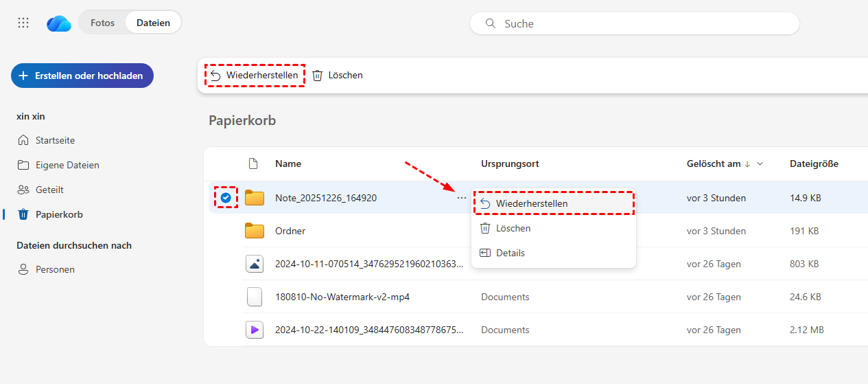Open Eigene Dateien in the sidebar
This screenshot has height=384, width=868.
(67, 165)
